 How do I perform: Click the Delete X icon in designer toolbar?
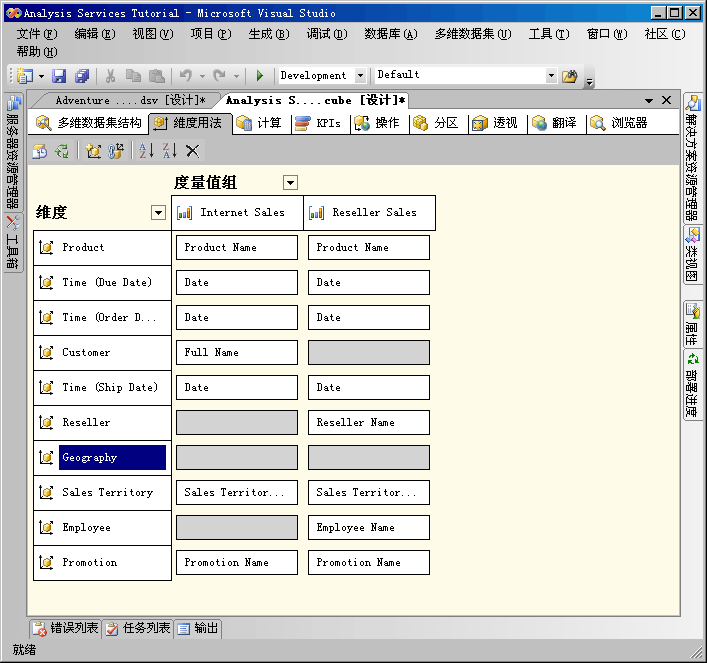tap(193, 151)
